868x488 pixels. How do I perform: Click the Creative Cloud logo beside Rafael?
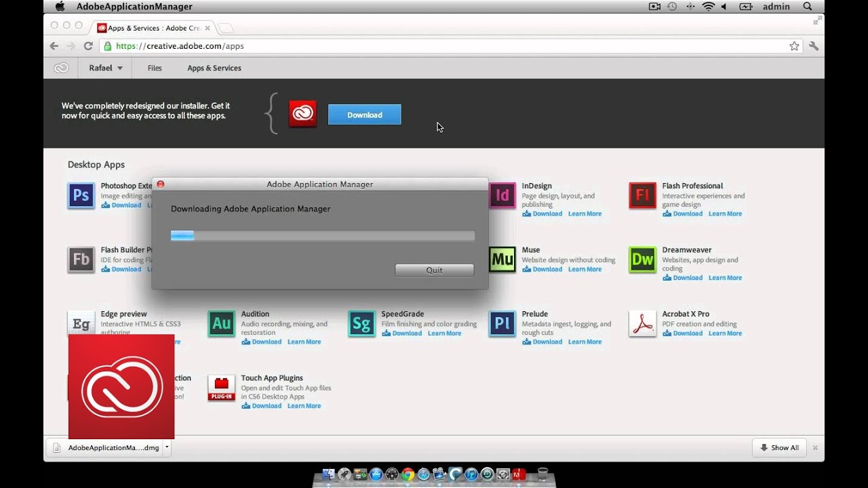61,68
